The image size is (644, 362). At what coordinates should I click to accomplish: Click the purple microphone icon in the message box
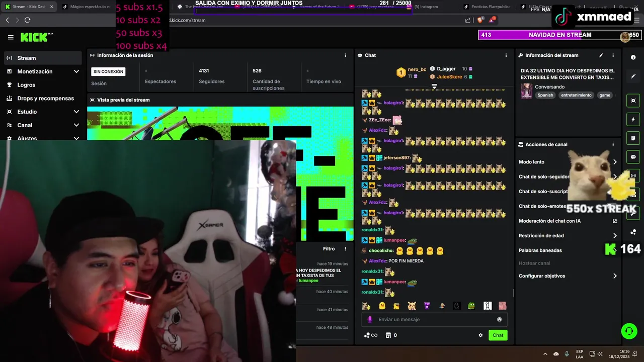point(370,319)
